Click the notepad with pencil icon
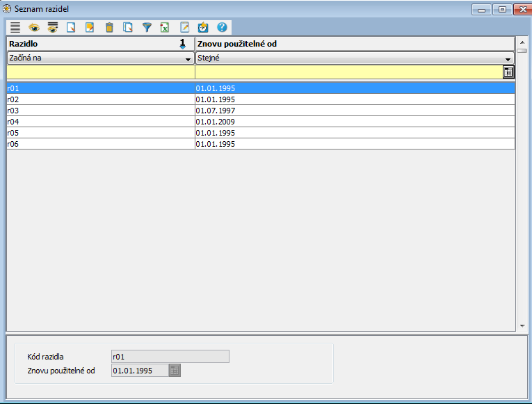The height and width of the screenshot is (404, 532). [x=184, y=28]
